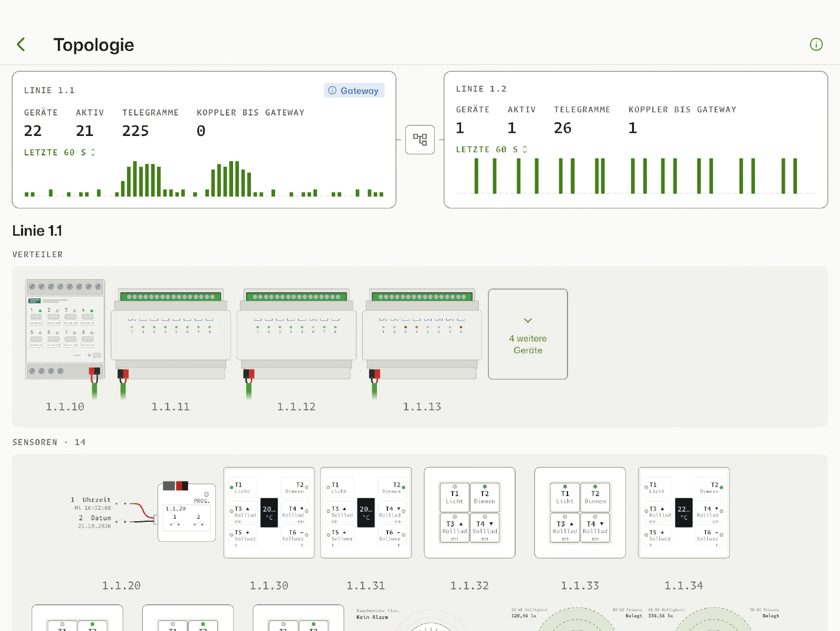
Task: Click the 'Sensoren · 14' section header
Action: pos(49,442)
